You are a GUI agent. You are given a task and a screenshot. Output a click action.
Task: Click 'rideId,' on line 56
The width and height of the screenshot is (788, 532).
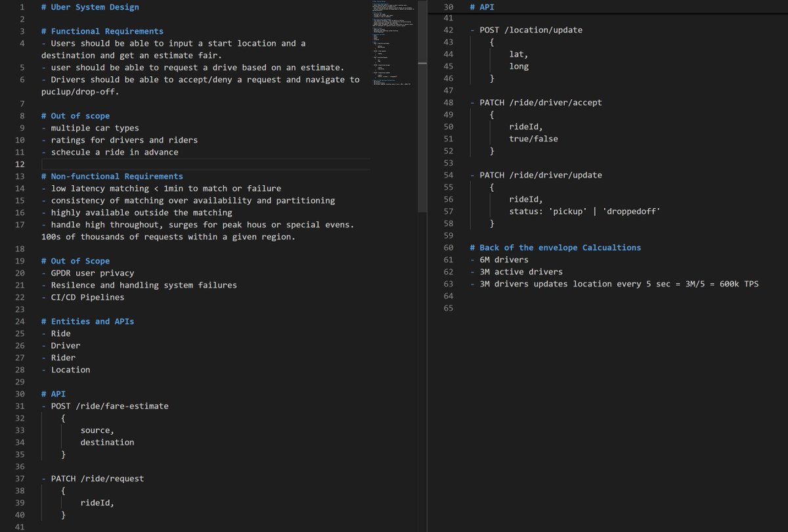(x=526, y=199)
